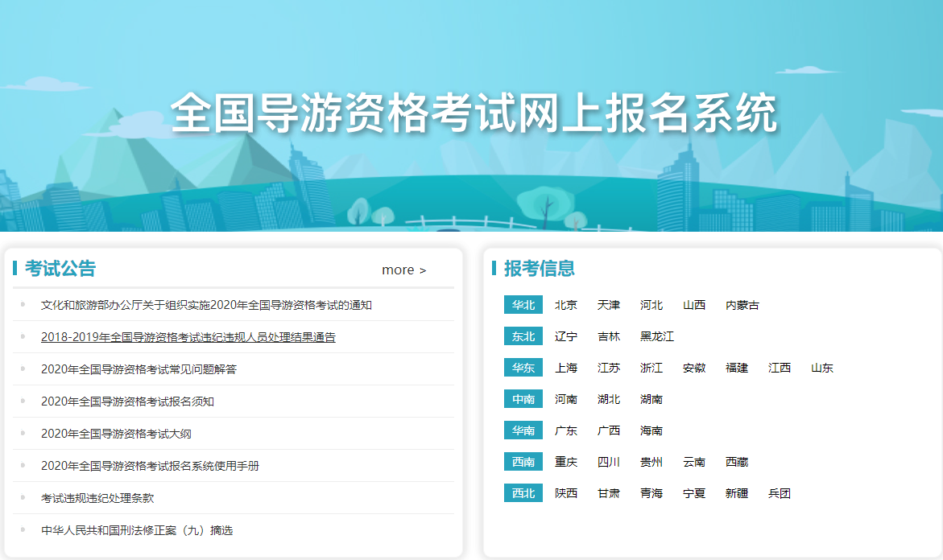Choose 山东 province link

click(x=822, y=368)
